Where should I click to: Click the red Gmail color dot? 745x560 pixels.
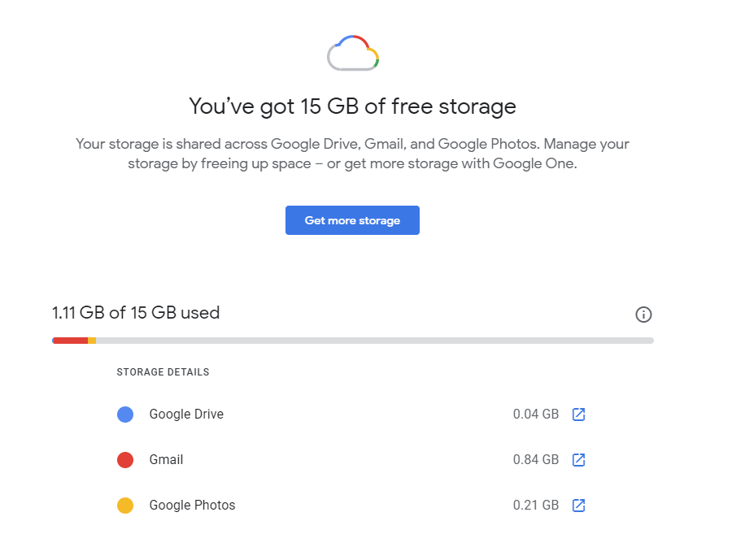[x=125, y=460]
